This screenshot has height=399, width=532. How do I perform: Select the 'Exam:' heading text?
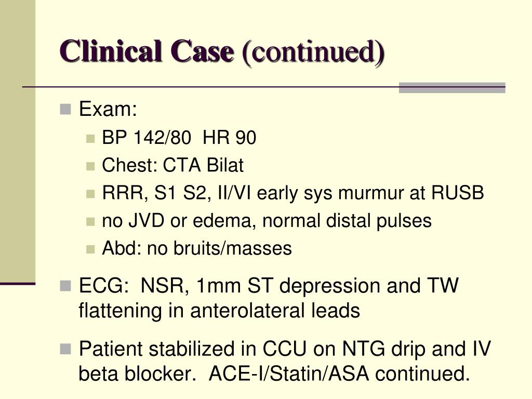pos(108,109)
